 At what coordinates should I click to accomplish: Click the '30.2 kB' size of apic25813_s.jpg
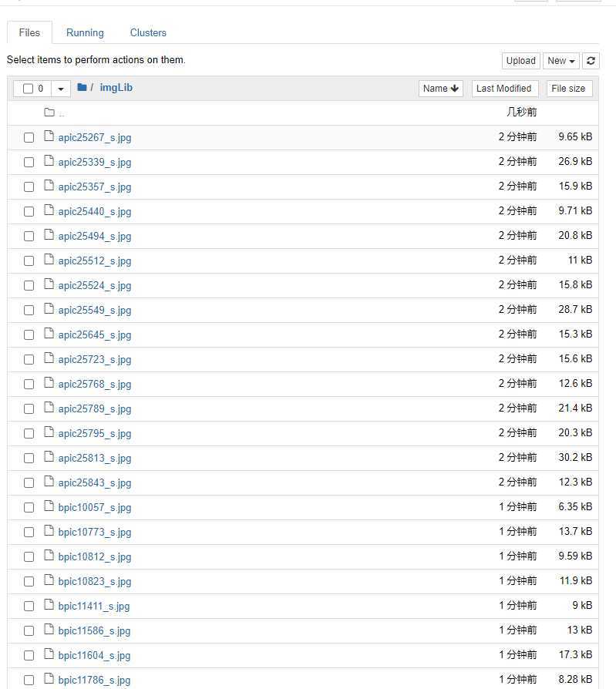[575, 457]
